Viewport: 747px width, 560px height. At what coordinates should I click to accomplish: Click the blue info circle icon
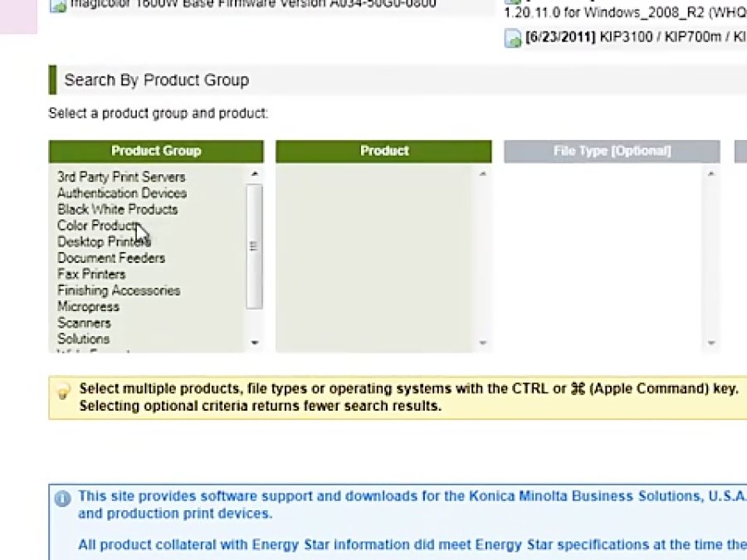click(62, 499)
